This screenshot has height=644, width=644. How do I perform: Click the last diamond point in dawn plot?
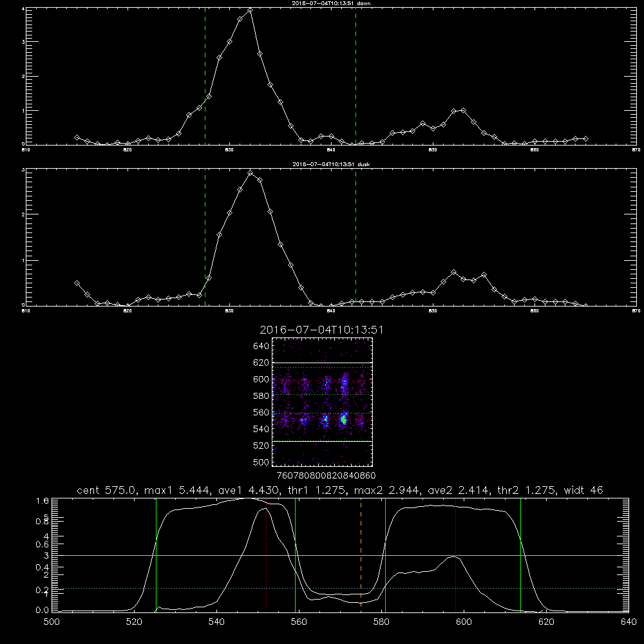point(585,139)
